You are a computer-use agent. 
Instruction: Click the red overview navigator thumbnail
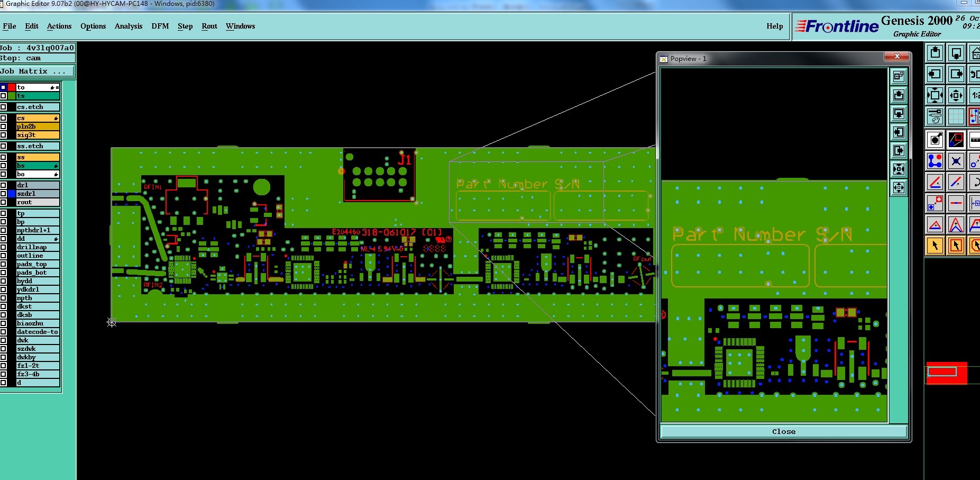[x=947, y=373]
